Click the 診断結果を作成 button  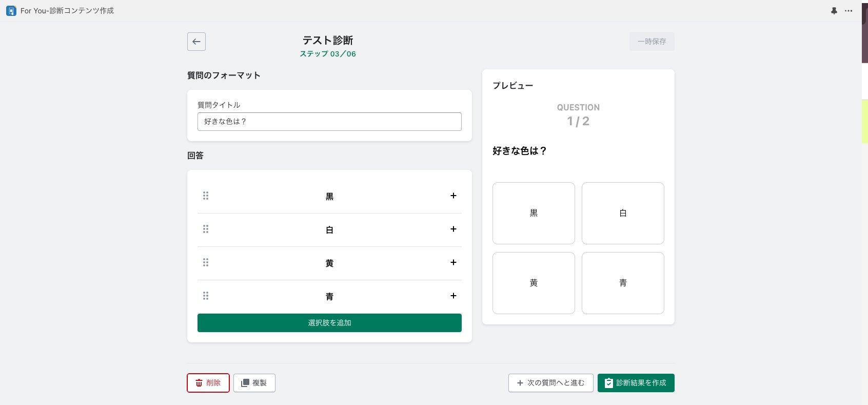point(636,383)
